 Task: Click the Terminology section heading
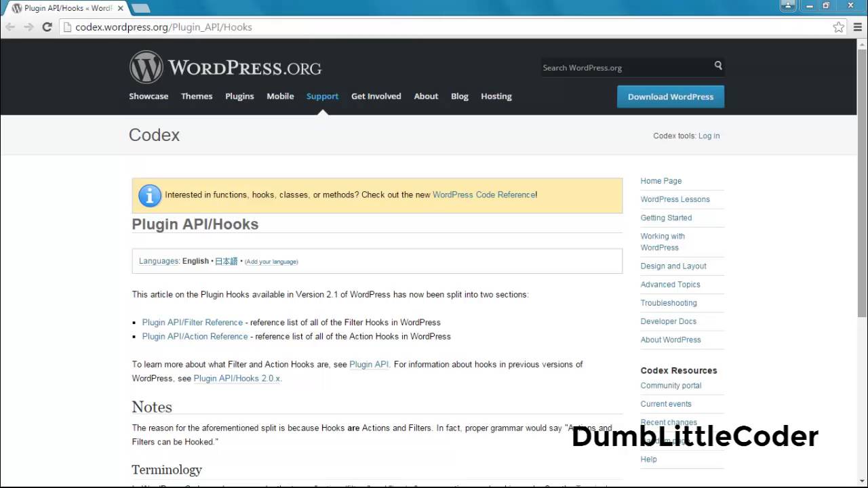[x=167, y=469]
